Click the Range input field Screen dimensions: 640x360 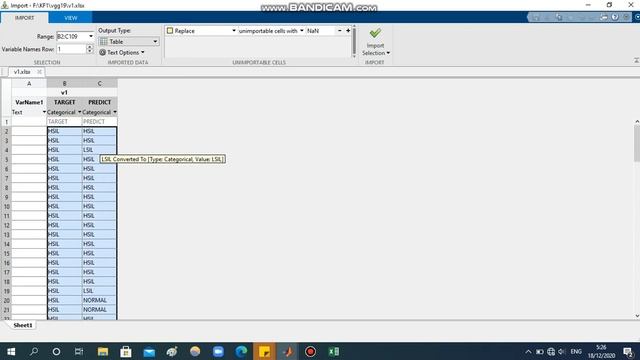point(72,36)
